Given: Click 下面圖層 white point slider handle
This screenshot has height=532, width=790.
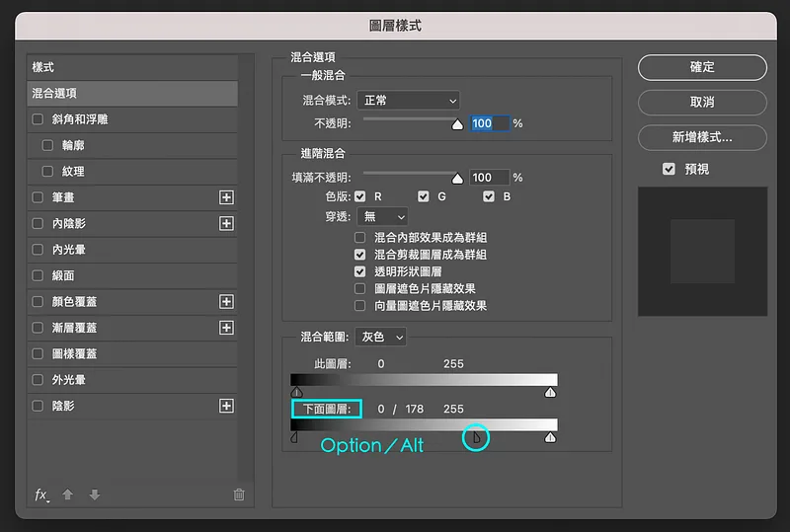Looking at the screenshot, I should point(550,437).
